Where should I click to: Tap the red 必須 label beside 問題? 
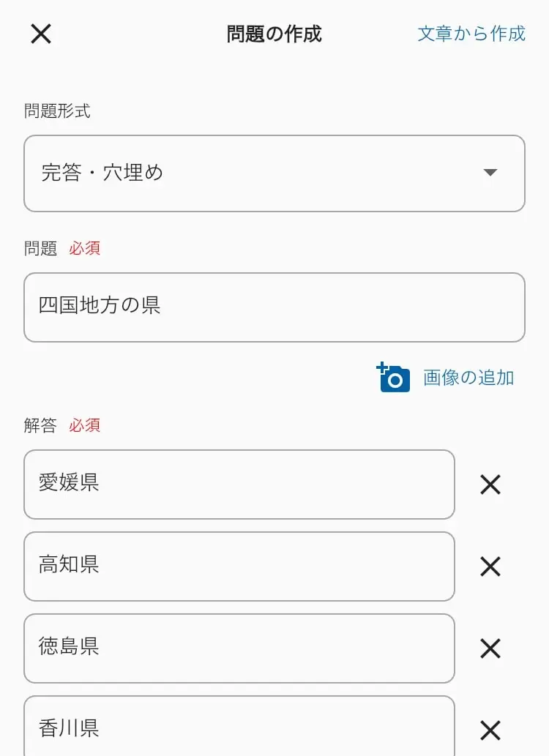click(84, 248)
